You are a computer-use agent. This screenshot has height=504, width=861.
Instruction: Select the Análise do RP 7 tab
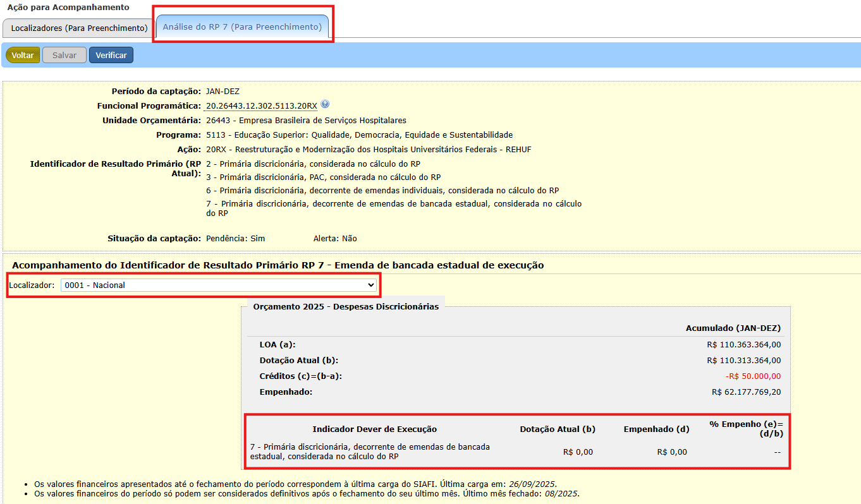[x=242, y=27]
